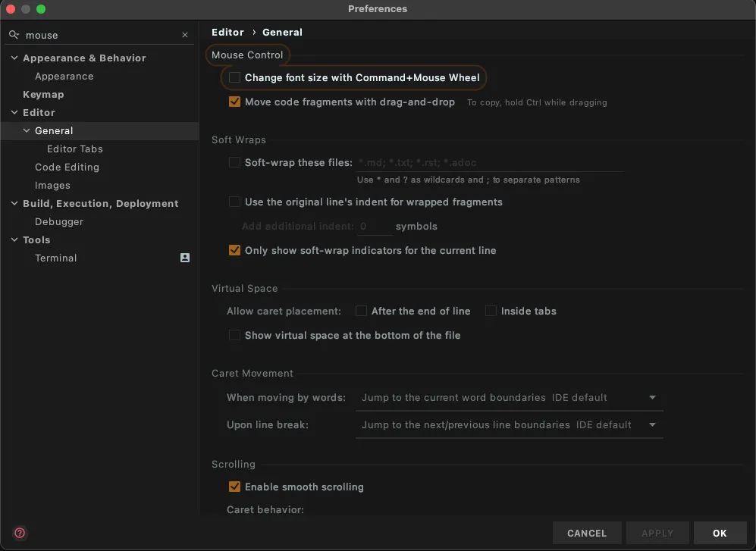Collapse the General tree node
756x551 pixels.
(27, 130)
